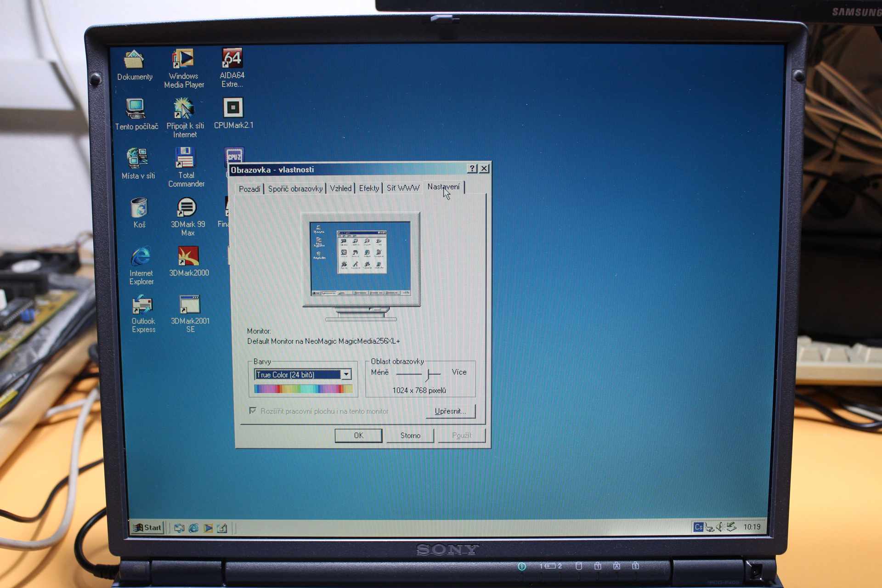Open the Start menu

tap(147, 528)
